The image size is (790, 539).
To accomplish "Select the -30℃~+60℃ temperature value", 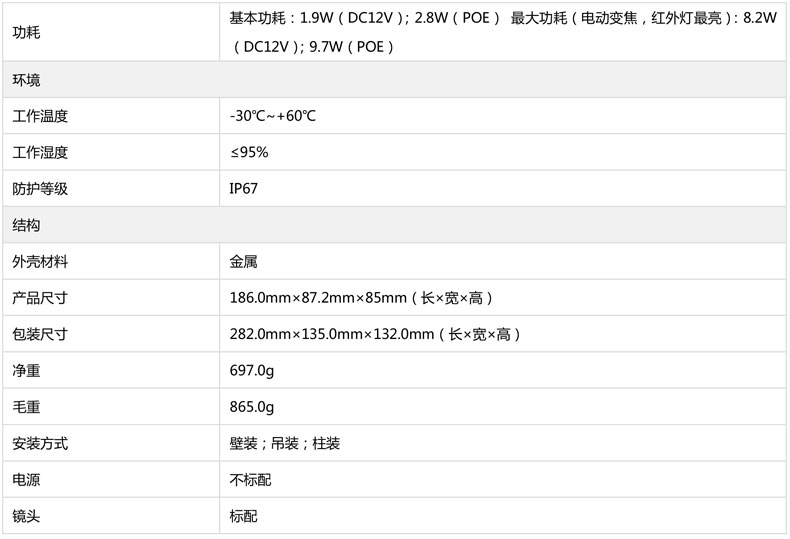I will [273, 116].
